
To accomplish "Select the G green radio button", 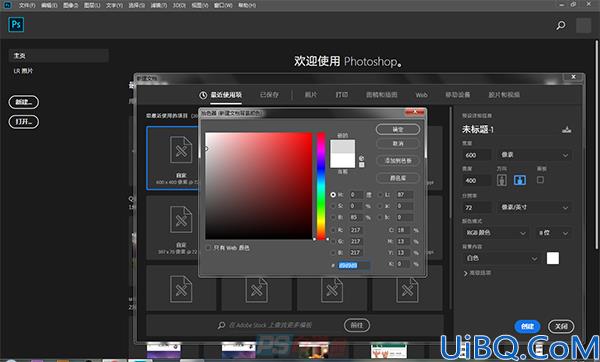I will click(x=333, y=241).
